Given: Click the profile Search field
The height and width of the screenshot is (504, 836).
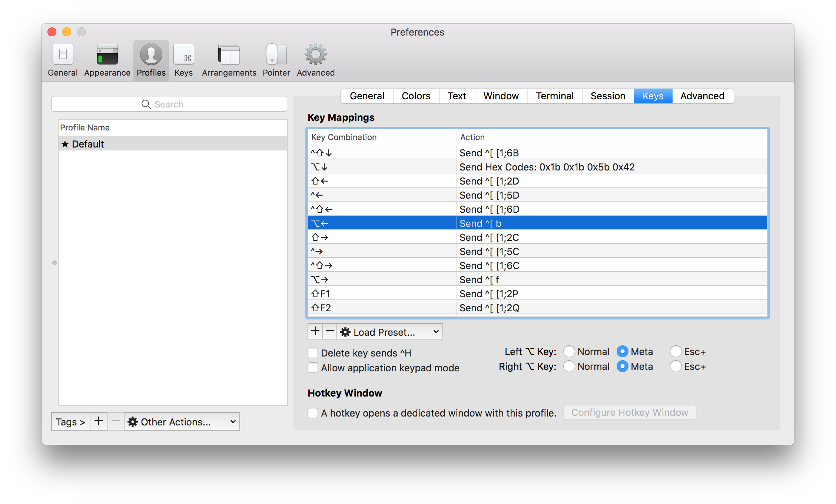Looking at the screenshot, I should pos(169,104).
